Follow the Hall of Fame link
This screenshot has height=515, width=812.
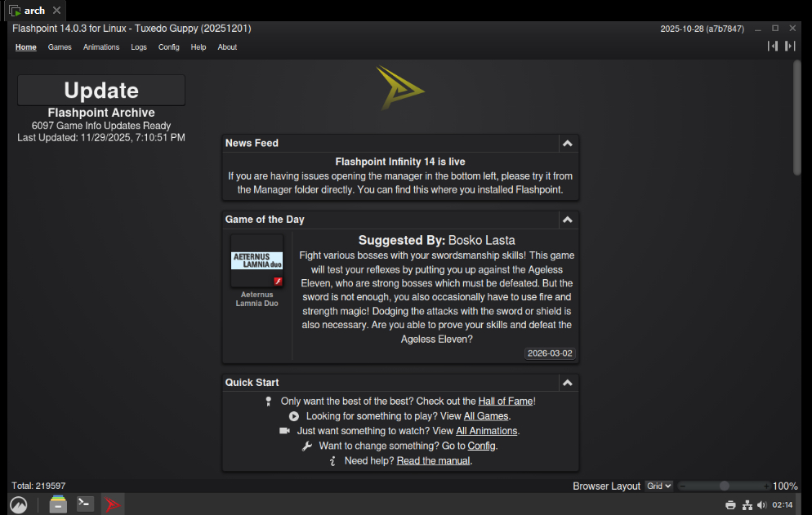505,401
